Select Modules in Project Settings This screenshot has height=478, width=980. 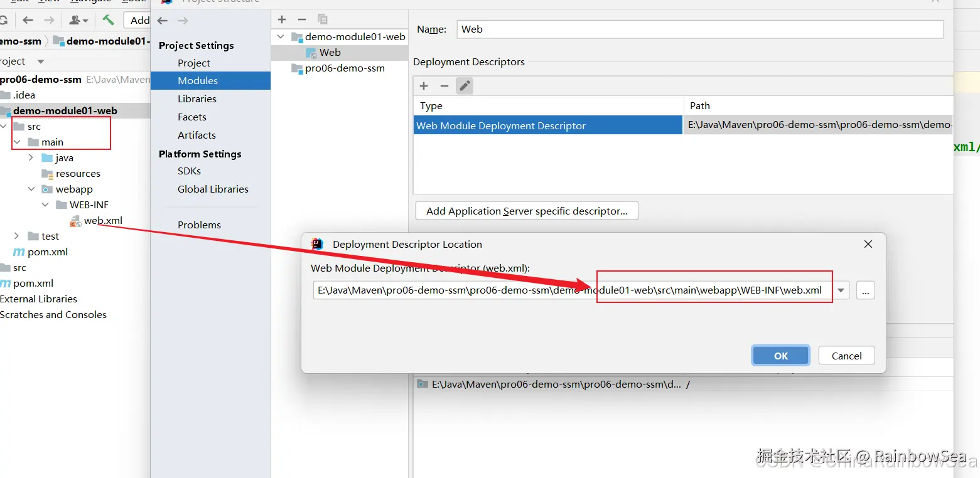pos(210,80)
